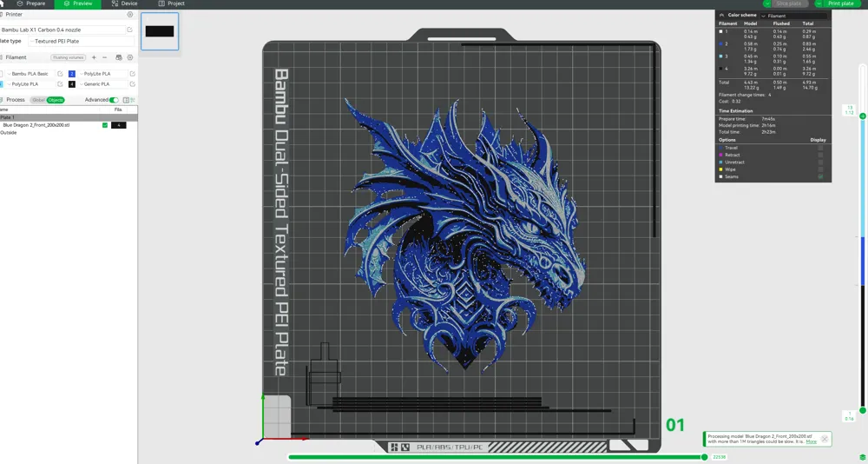Viewport: 868px width, 464px height.
Task: Click the Flushing volumes button
Action: [x=68, y=57]
